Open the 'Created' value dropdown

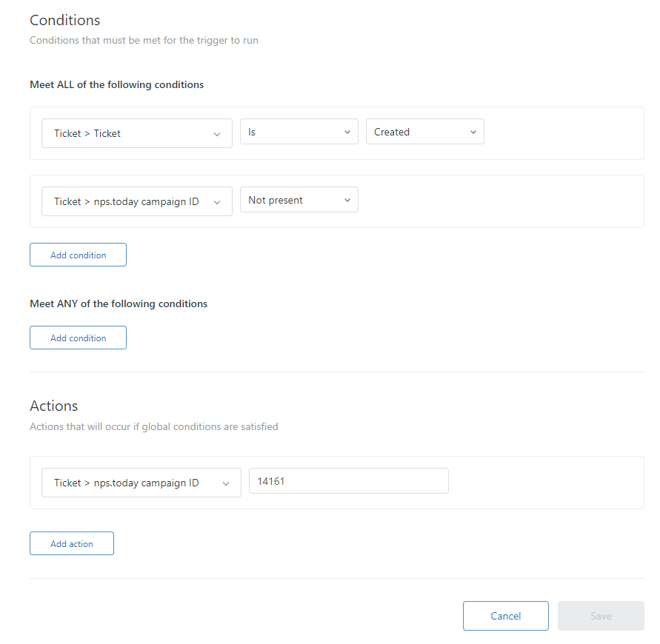tap(424, 132)
